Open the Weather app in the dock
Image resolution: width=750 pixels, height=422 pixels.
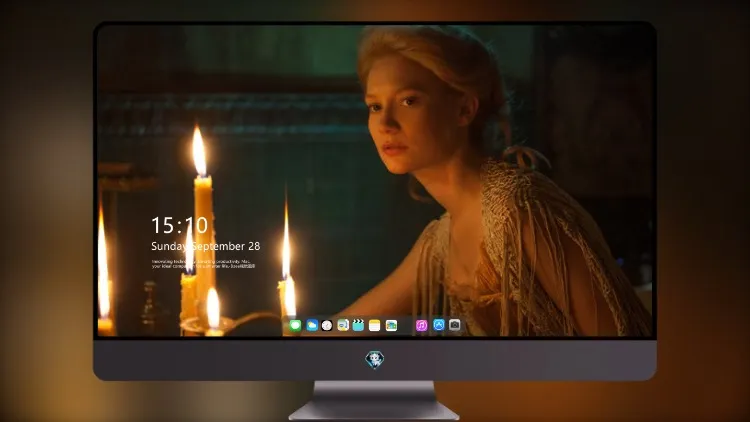(x=312, y=325)
